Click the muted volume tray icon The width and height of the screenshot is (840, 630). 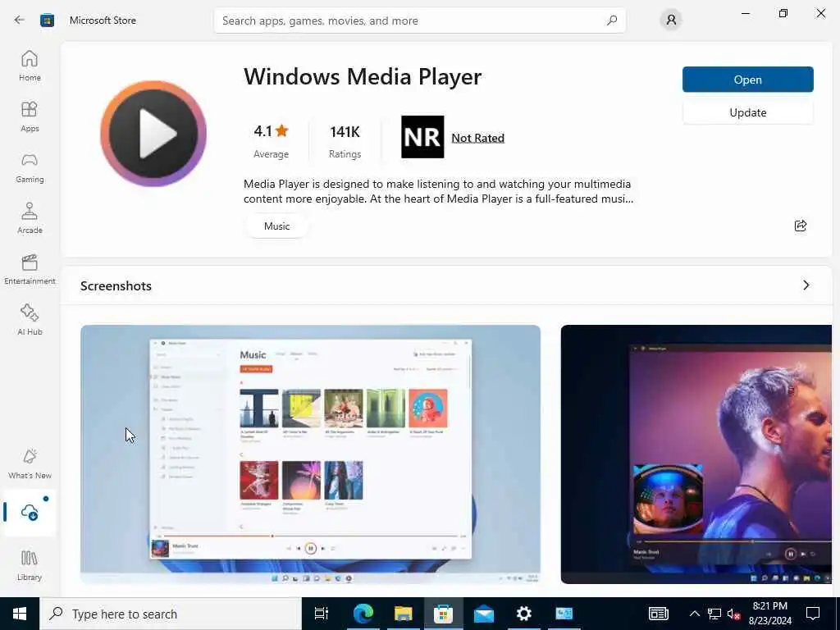tap(733, 614)
